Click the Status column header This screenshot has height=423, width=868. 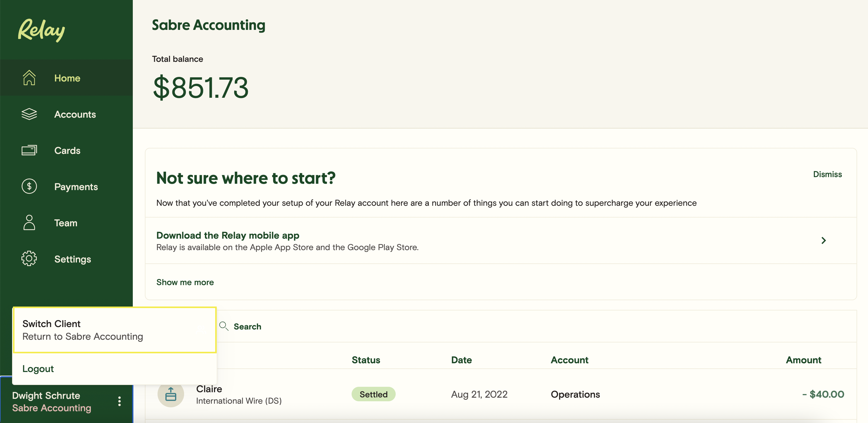pyautogui.click(x=366, y=360)
